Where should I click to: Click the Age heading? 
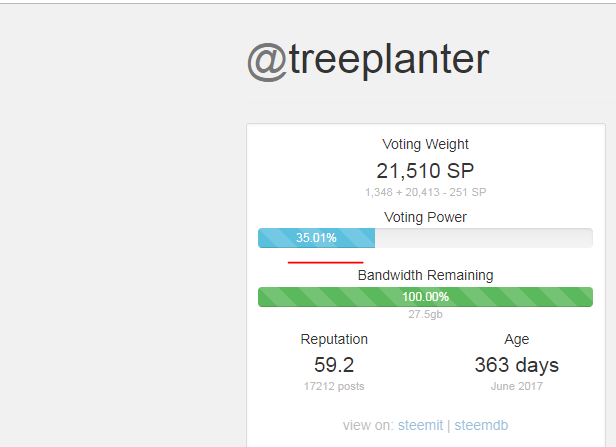(516, 339)
